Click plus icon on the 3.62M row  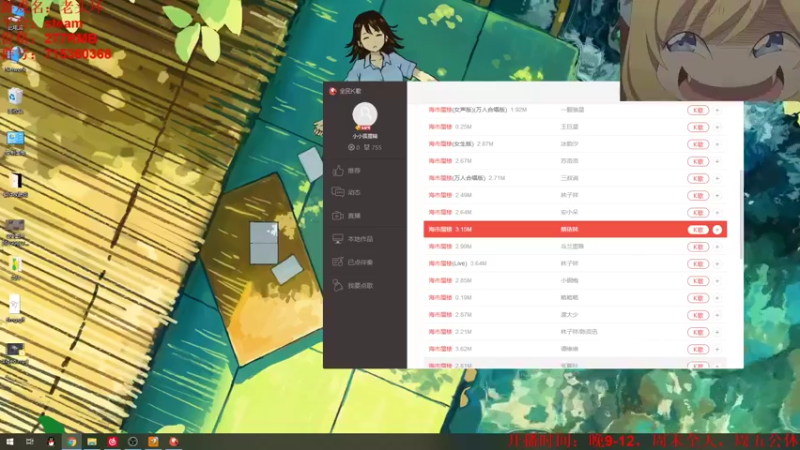pyautogui.click(x=717, y=349)
